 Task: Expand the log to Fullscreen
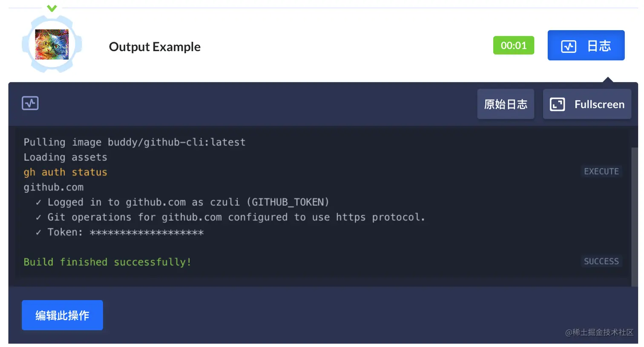click(x=587, y=104)
